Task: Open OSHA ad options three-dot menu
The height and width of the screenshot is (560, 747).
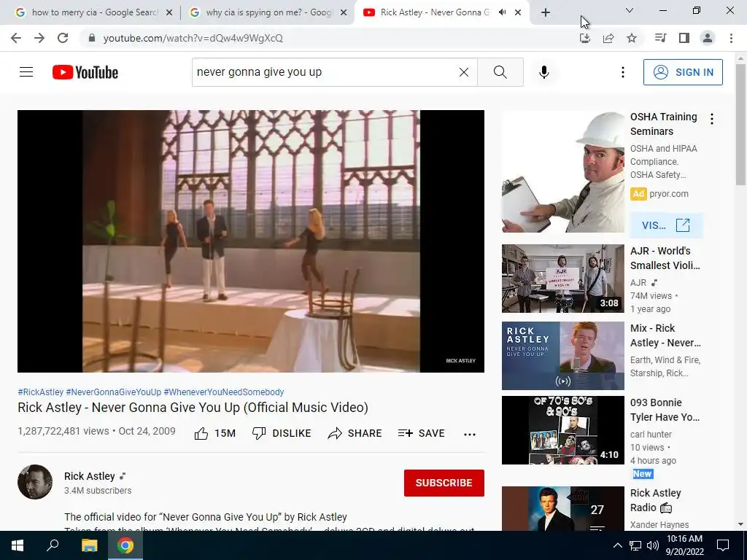Action: (712, 119)
